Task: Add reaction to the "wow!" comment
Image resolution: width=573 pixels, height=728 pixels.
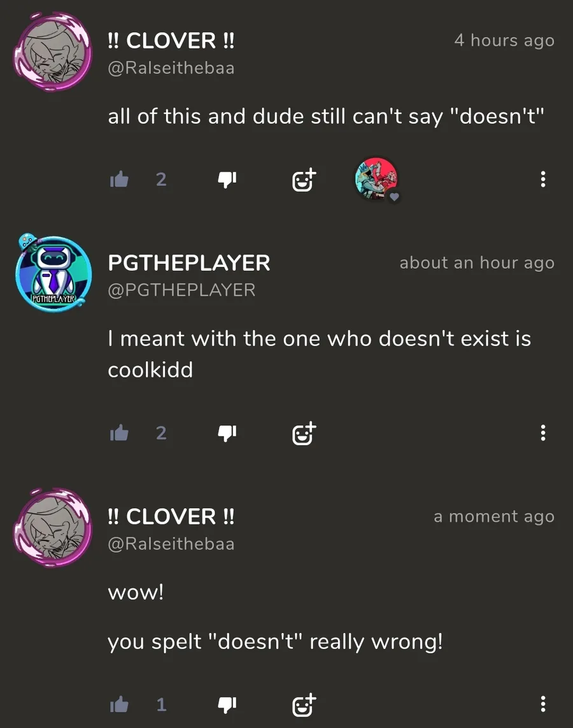Action: coord(304,706)
